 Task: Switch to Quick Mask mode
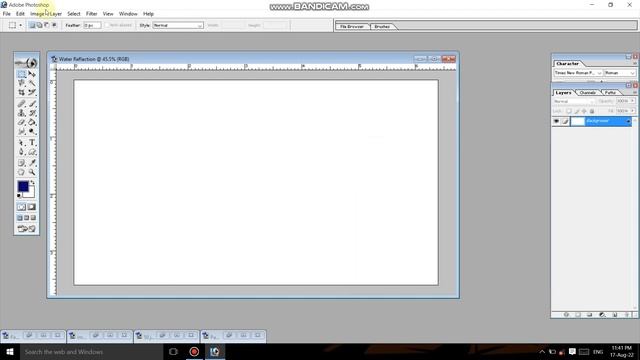pos(32,207)
